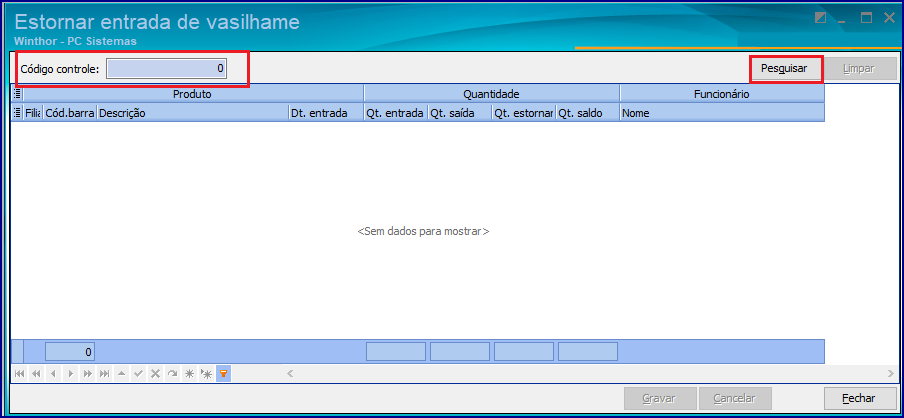Click horizontal scrollbar right arrow
Viewport: 904px width, 418px height.
coord(890,374)
